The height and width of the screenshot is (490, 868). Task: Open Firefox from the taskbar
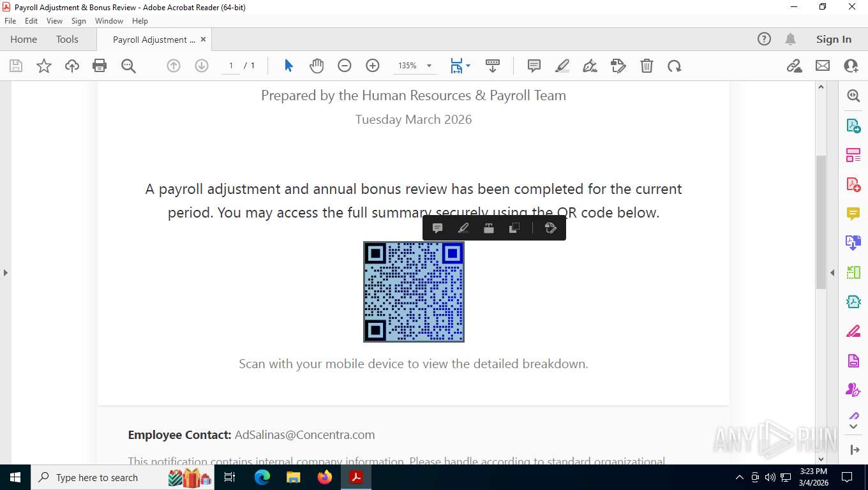pyautogui.click(x=325, y=477)
